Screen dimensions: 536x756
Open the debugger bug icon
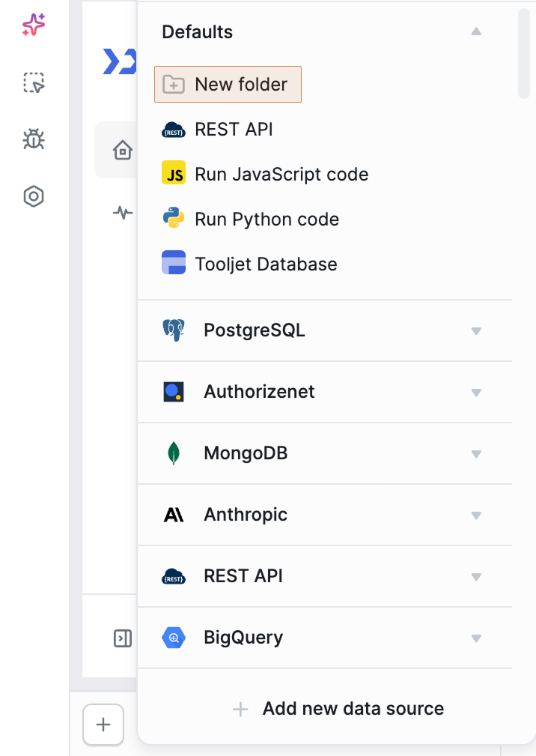(x=34, y=139)
